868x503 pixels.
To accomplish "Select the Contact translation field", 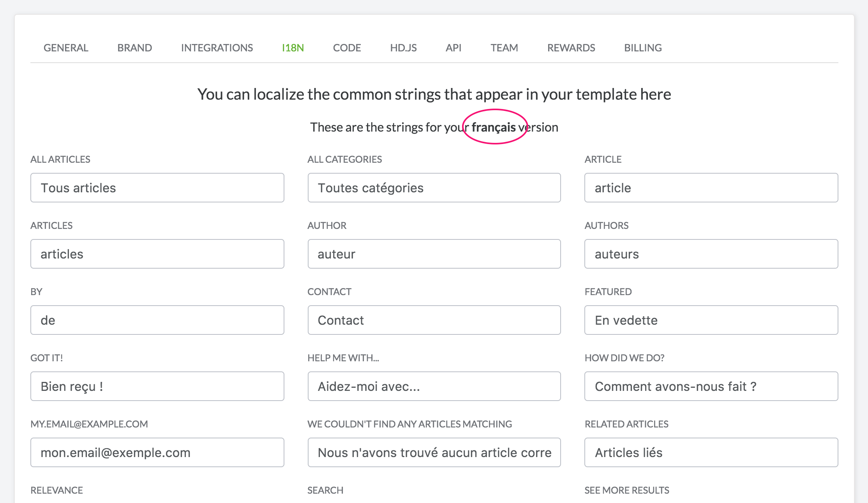I will (x=434, y=320).
